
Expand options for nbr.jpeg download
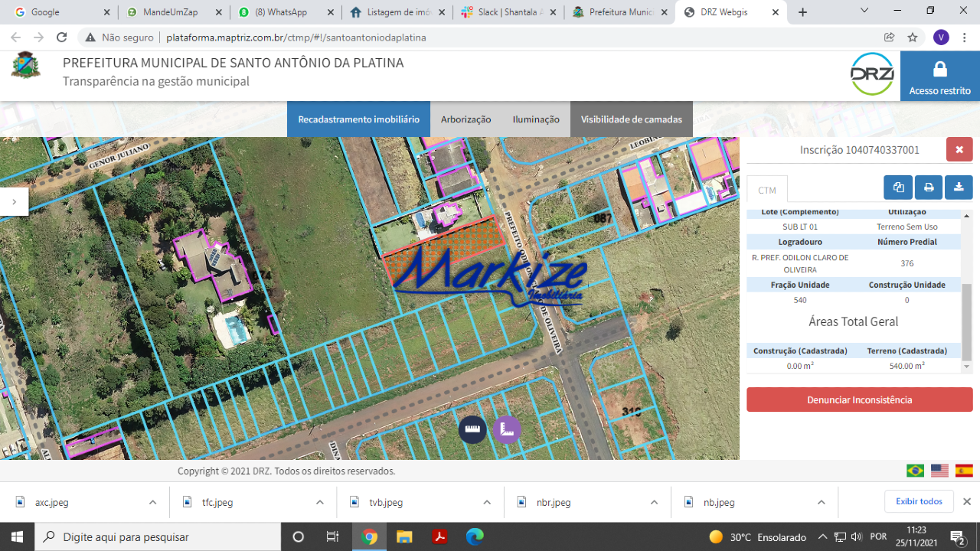[x=654, y=502]
